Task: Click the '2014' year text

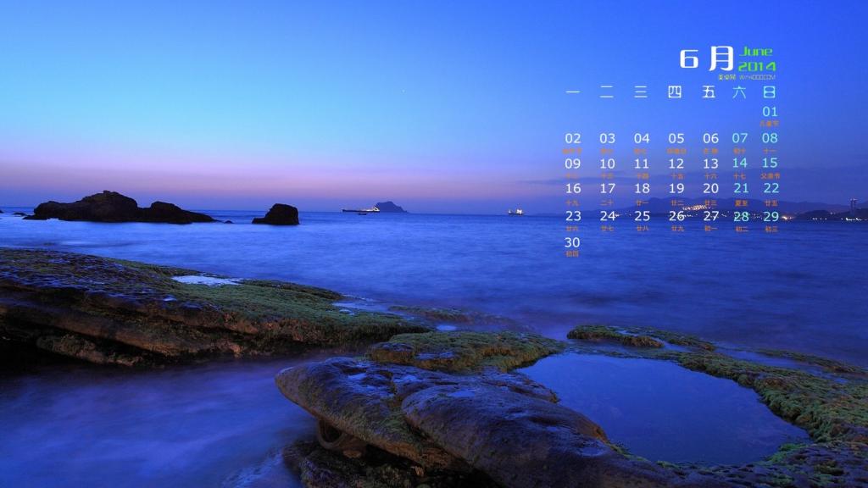Action: [756, 66]
